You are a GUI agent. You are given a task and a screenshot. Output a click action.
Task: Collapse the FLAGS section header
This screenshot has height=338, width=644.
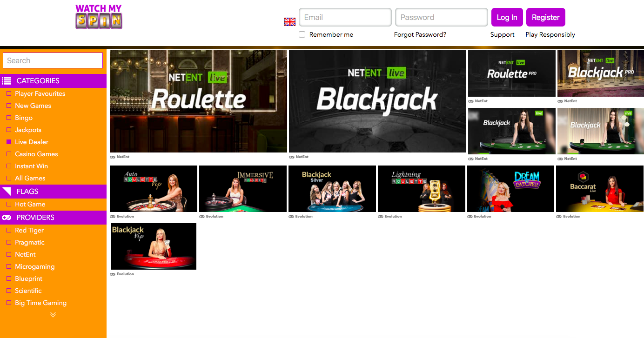[53, 191]
